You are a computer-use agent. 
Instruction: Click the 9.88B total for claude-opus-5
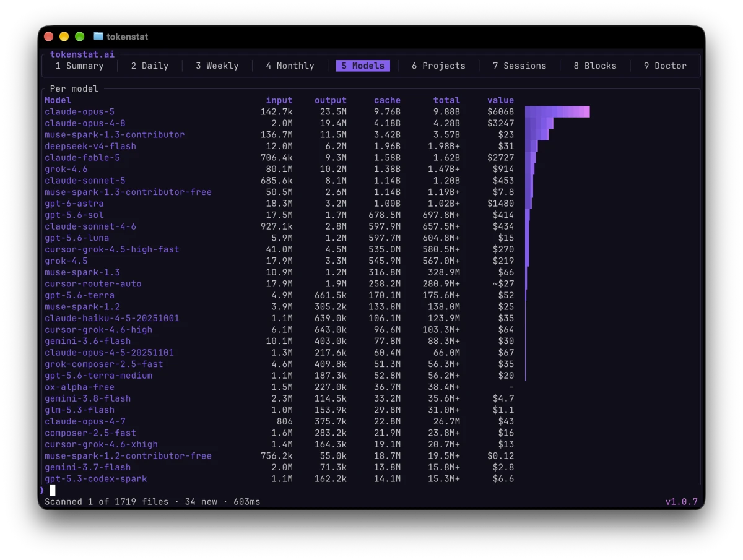[x=446, y=112]
